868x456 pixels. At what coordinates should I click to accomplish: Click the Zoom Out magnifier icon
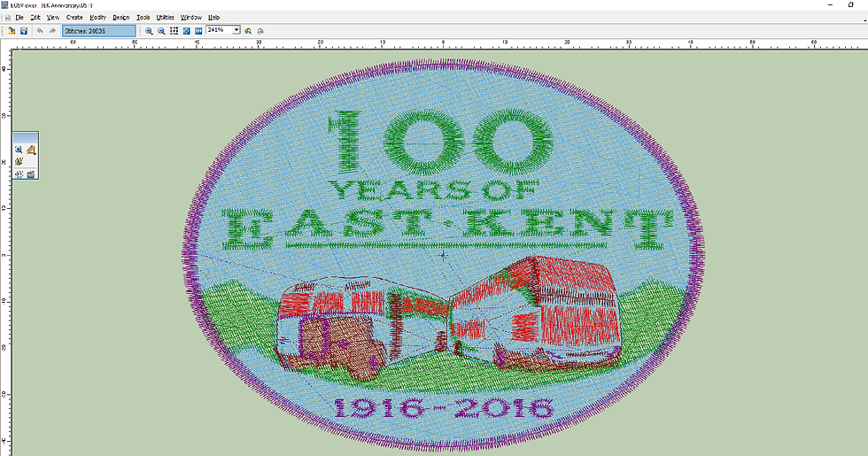click(161, 31)
